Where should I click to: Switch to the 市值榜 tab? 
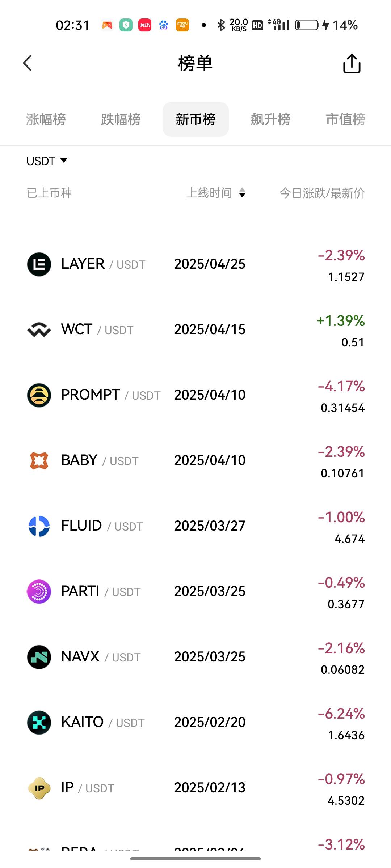click(346, 119)
